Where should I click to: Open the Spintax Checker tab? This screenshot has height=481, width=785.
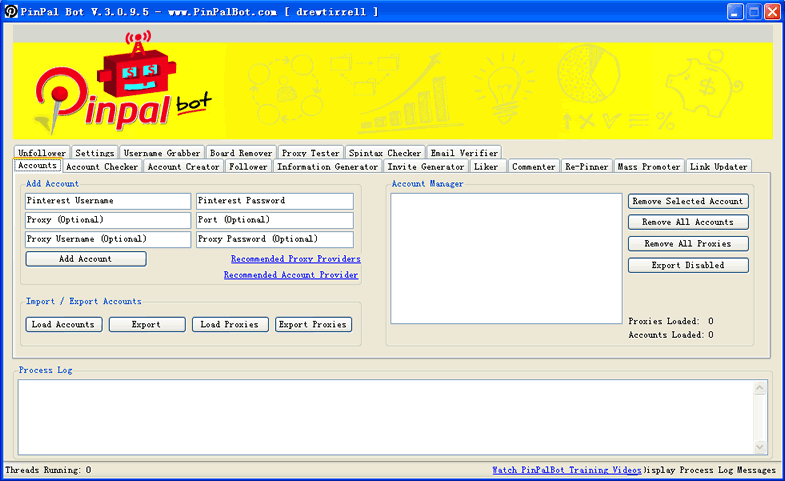(385, 153)
